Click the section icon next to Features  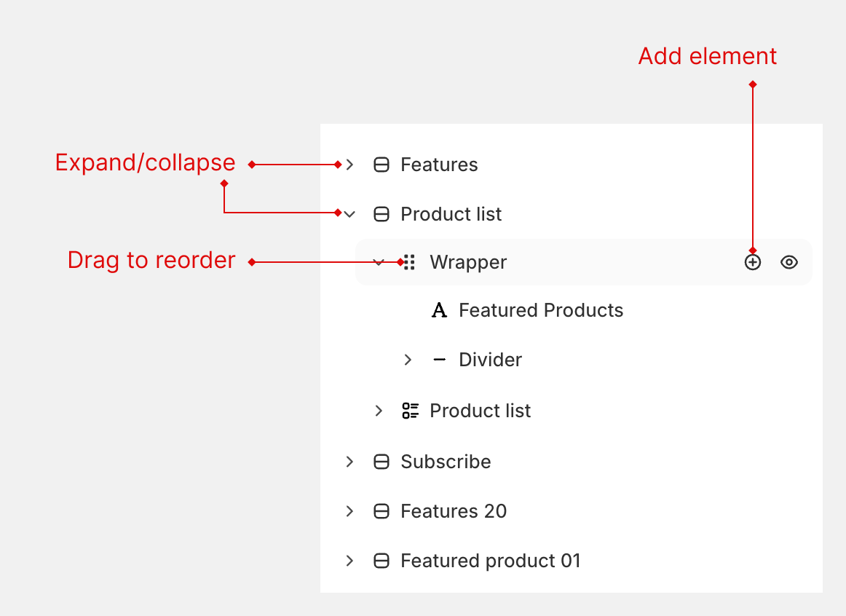(381, 165)
